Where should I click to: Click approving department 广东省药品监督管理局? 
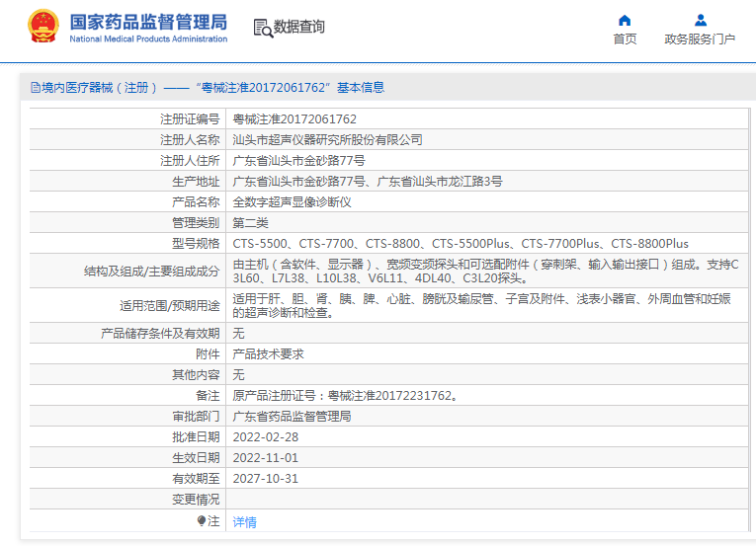pyautogui.click(x=292, y=417)
